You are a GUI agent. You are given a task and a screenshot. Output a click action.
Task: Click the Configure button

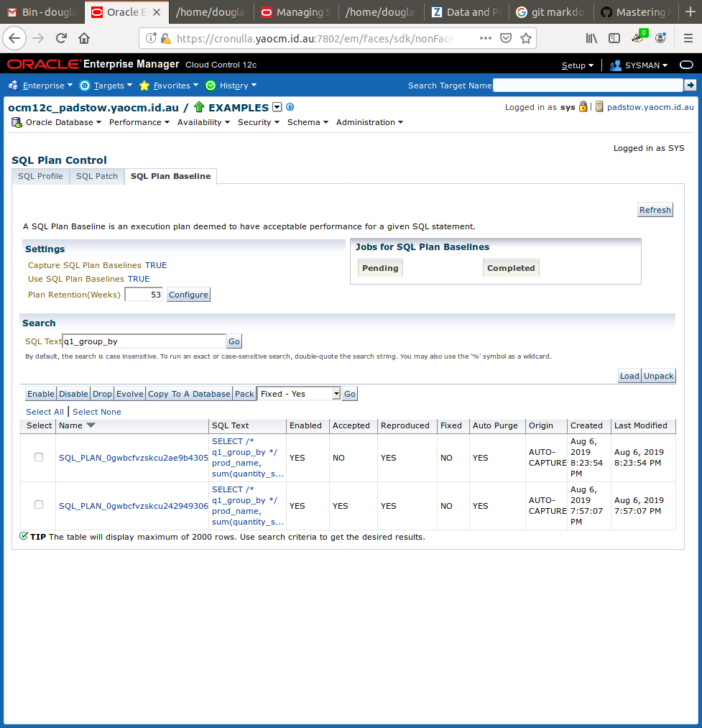coord(188,295)
